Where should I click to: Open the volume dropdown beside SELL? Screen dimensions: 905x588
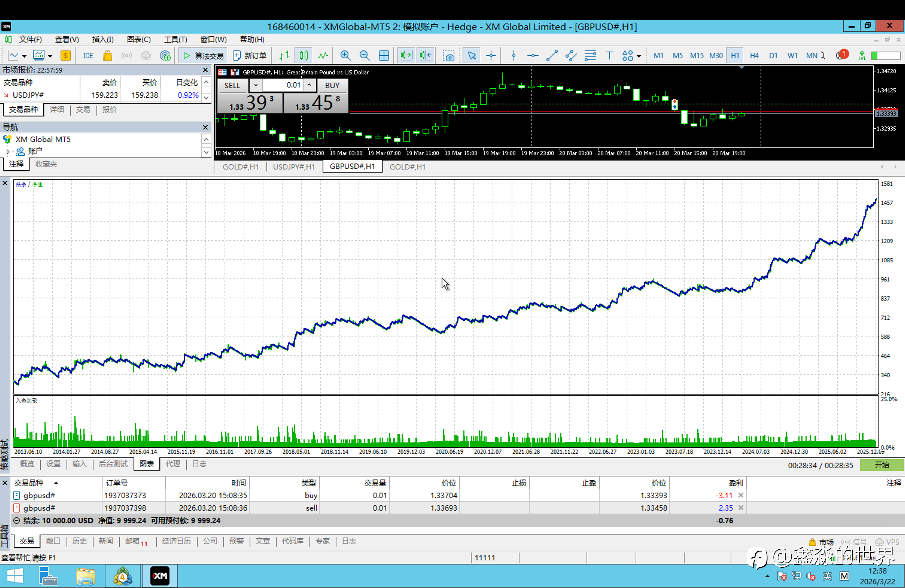tap(256, 85)
